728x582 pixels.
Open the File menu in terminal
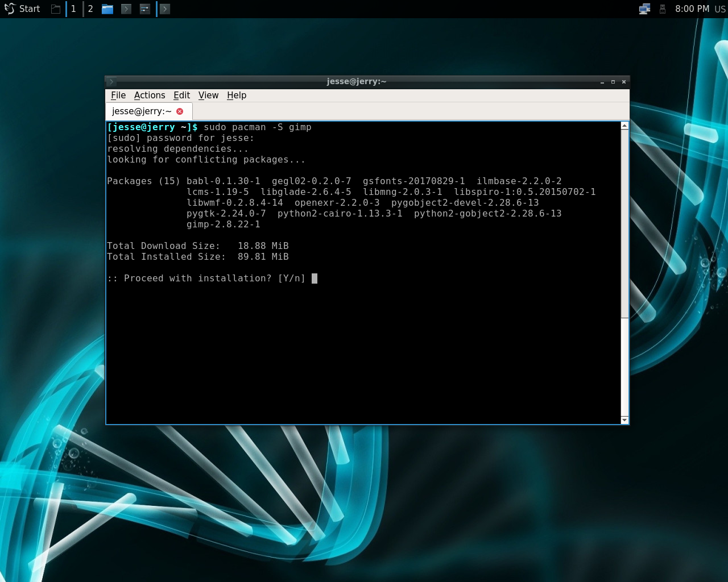[x=118, y=95]
